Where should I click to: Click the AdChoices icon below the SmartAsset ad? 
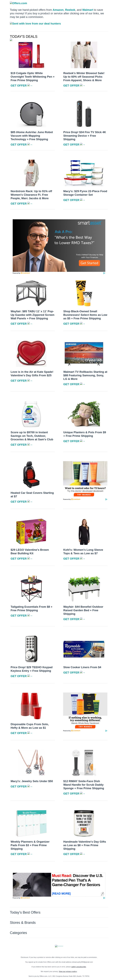tap(104, 273)
